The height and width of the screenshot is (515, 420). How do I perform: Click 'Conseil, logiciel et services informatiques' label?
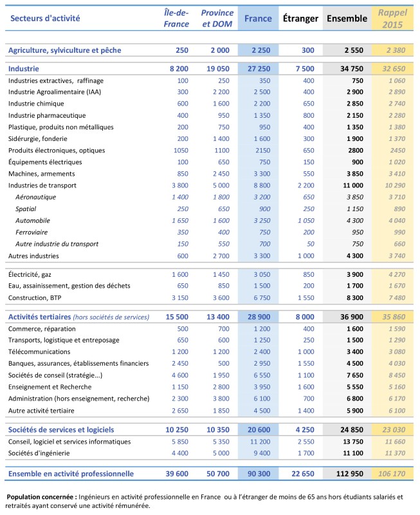(69, 442)
